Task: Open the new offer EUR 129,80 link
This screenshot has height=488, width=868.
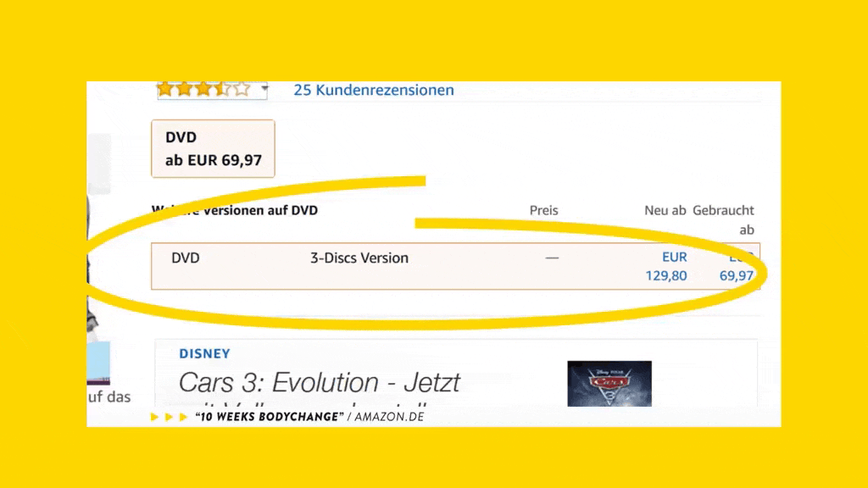Action: (x=665, y=266)
